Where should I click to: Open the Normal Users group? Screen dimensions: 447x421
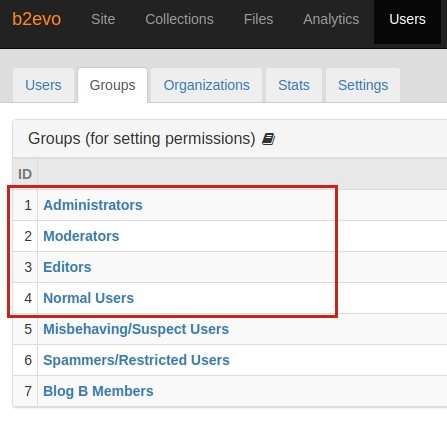[x=88, y=298]
